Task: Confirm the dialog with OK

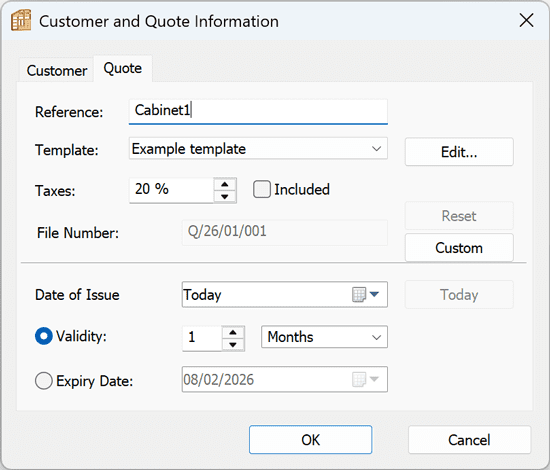Action: (310, 439)
